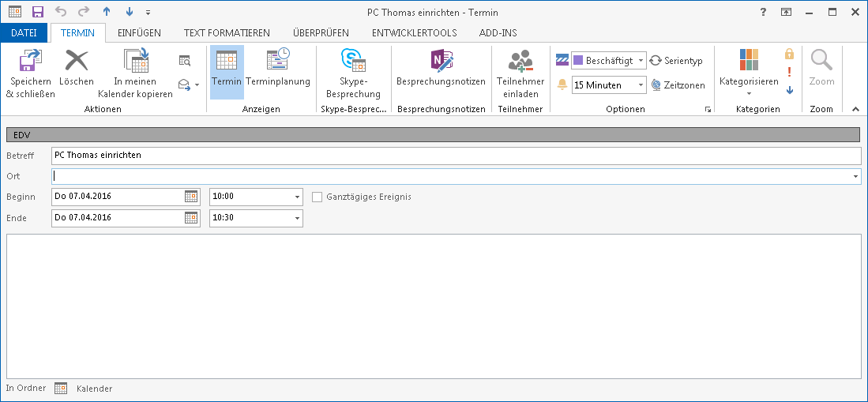Screen dimensions: 868x402
Task: Open Besprechungsnotizen OneNote icon
Action: click(440, 62)
